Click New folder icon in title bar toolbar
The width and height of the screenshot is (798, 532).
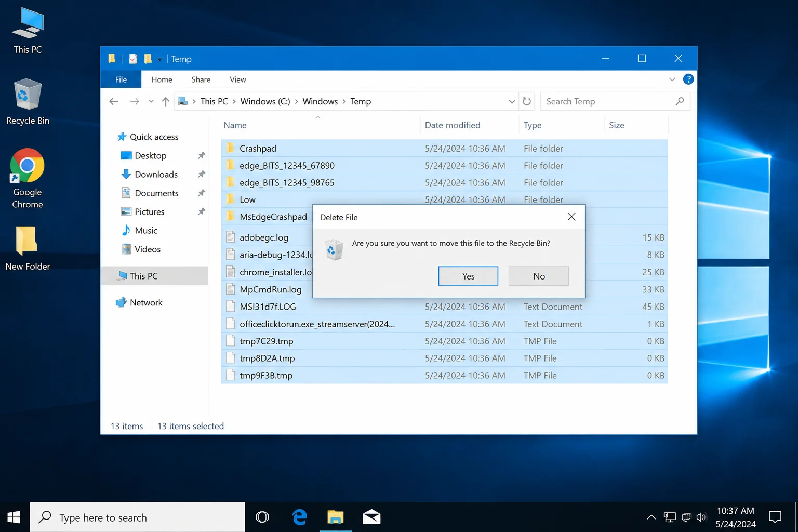point(148,59)
